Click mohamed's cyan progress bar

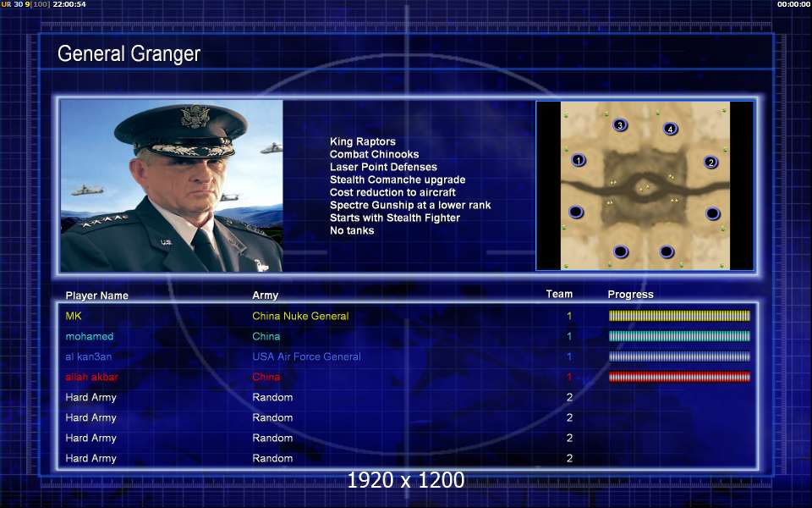pos(679,336)
